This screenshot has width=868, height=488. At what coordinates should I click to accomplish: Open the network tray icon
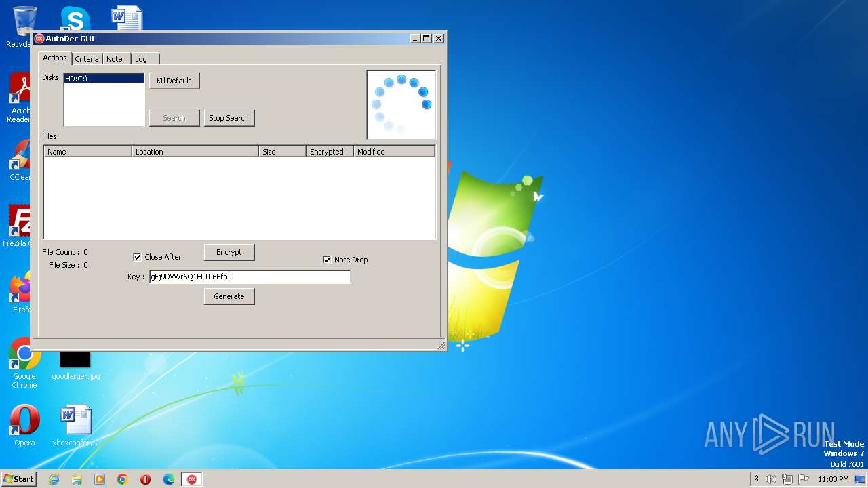[x=787, y=479]
